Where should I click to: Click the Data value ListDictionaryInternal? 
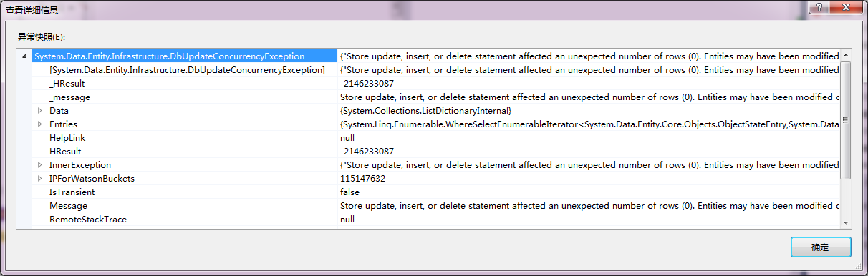425,111
